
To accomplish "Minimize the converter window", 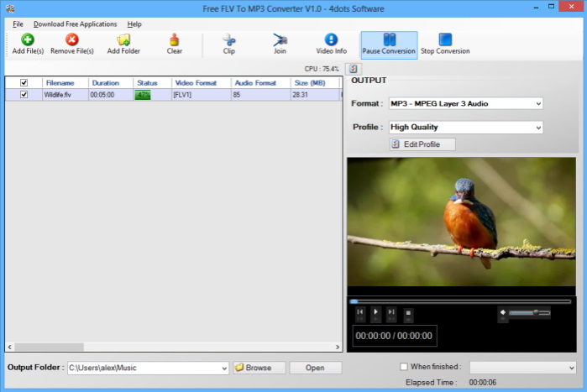I will (536, 7).
